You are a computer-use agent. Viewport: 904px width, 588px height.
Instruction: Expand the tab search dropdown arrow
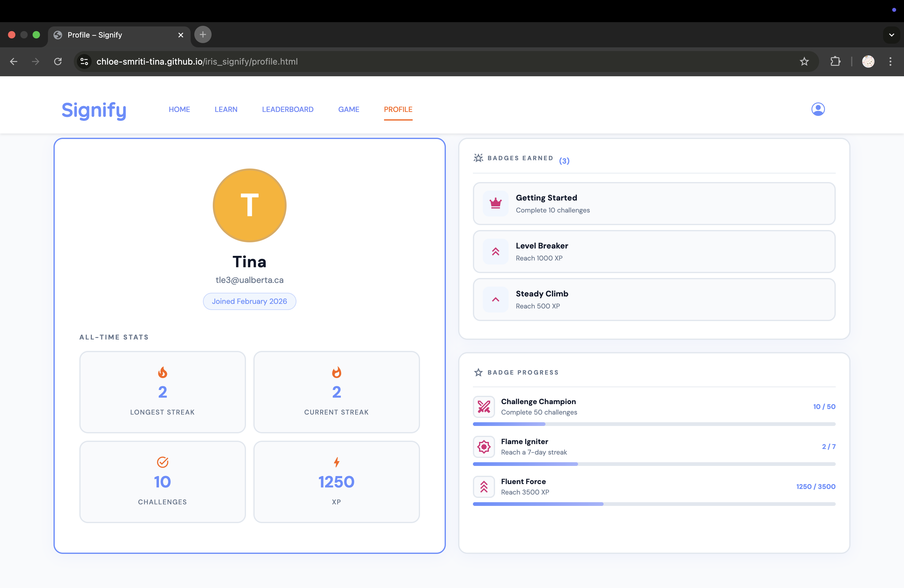coord(891,35)
